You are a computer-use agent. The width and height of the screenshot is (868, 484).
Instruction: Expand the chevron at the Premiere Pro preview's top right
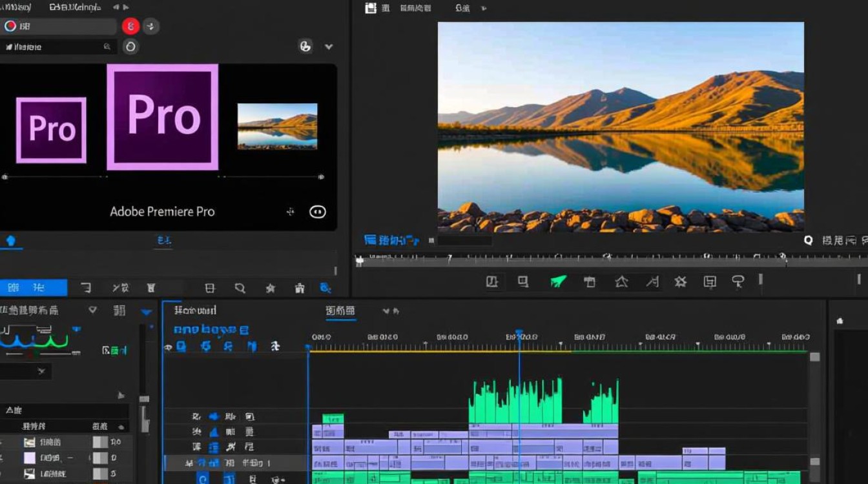[x=329, y=46]
